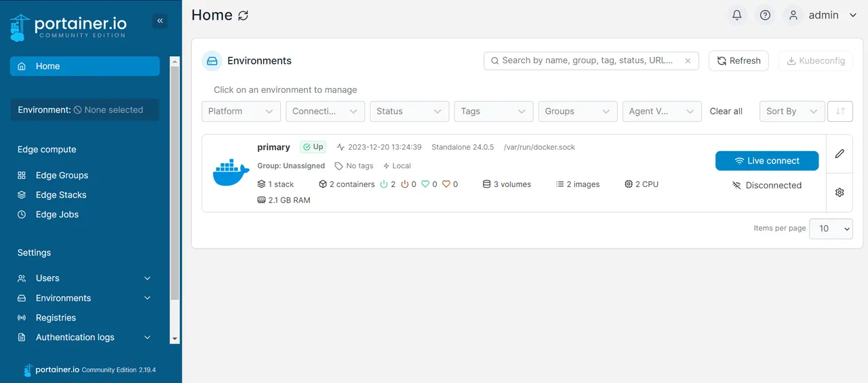Click the Community Edition 2.19.4 footer text
Image resolution: width=868 pixels, height=383 pixels.
coord(119,370)
